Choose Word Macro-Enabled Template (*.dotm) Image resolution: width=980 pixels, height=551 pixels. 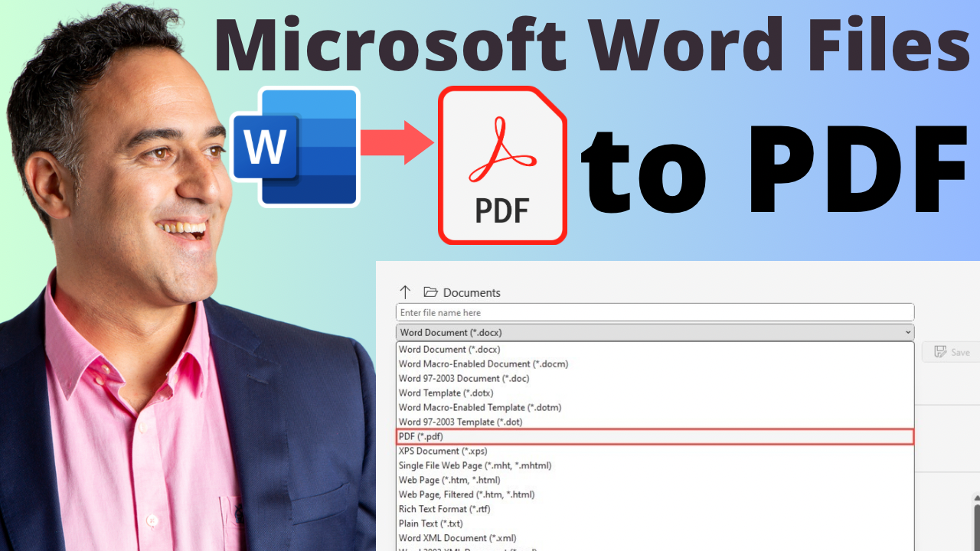tap(655, 408)
